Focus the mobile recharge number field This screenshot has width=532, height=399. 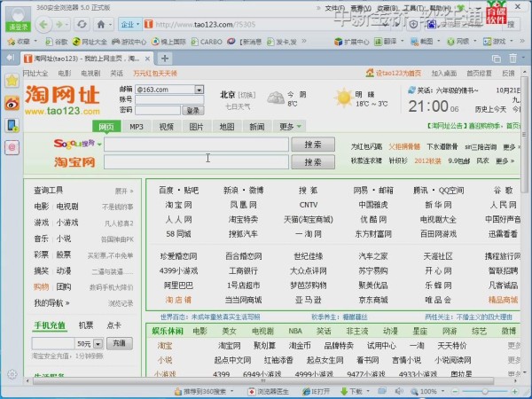[x=53, y=344]
